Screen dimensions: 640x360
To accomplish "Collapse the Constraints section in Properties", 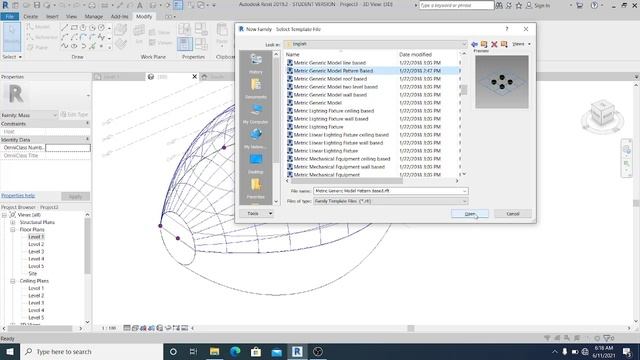I will (x=87, y=123).
